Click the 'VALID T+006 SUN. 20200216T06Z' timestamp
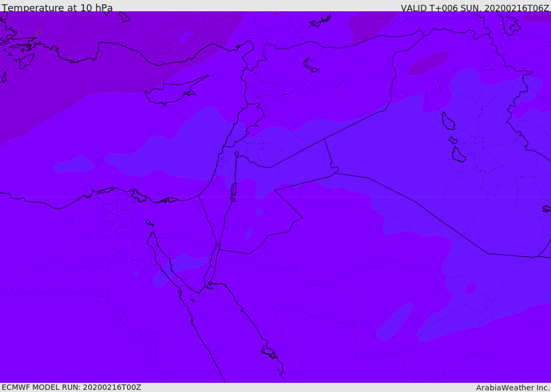Screen dimensions: 551x392 475,8
